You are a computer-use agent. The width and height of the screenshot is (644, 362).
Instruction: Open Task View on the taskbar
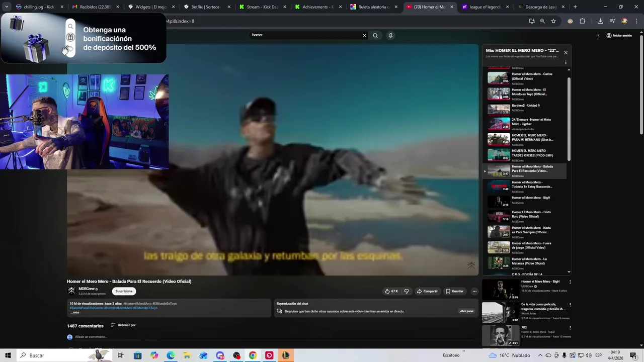click(x=121, y=355)
